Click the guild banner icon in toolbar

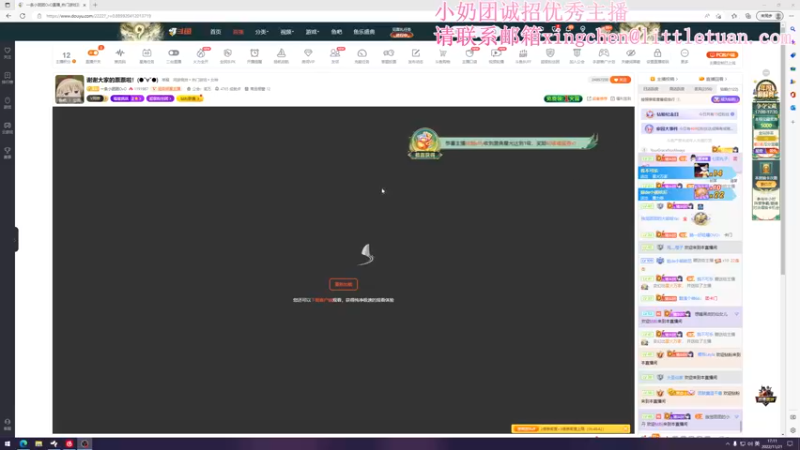(x=577, y=53)
